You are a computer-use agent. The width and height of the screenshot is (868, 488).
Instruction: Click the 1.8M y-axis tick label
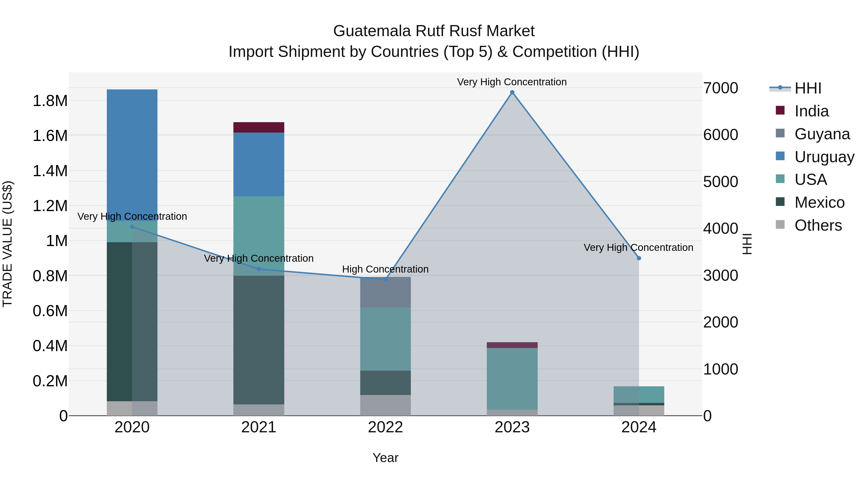[50, 101]
